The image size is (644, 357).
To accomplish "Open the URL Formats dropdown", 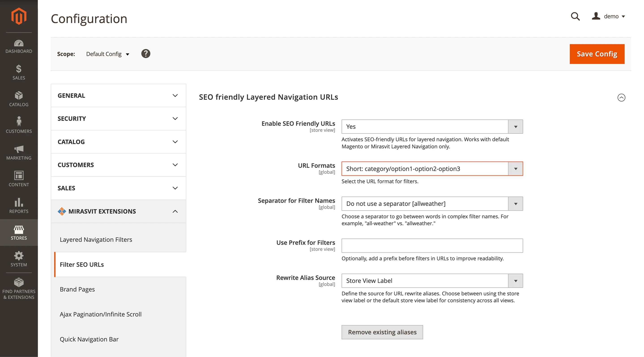I will click(x=432, y=169).
